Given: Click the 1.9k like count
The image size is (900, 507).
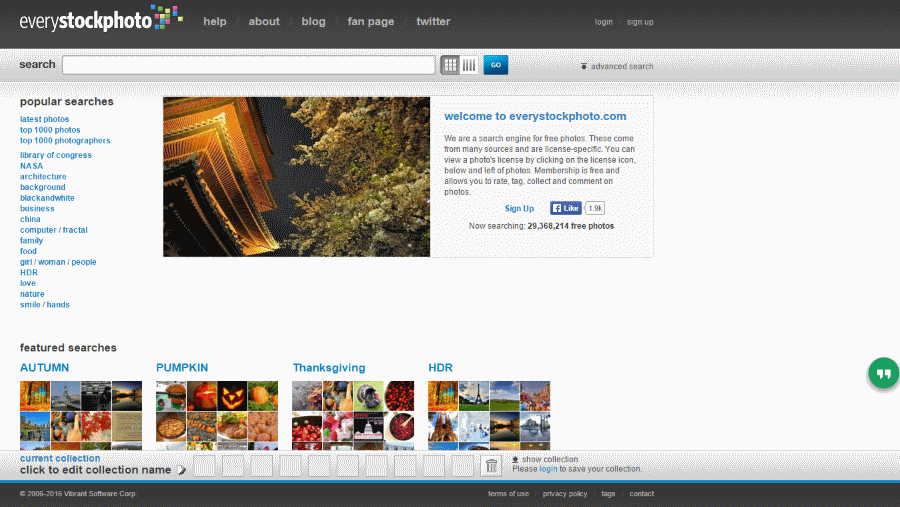Looking at the screenshot, I should click(595, 208).
